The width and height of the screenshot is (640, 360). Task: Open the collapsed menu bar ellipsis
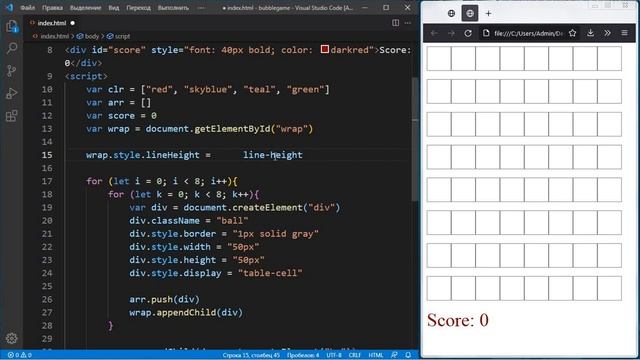coord(201,7)
